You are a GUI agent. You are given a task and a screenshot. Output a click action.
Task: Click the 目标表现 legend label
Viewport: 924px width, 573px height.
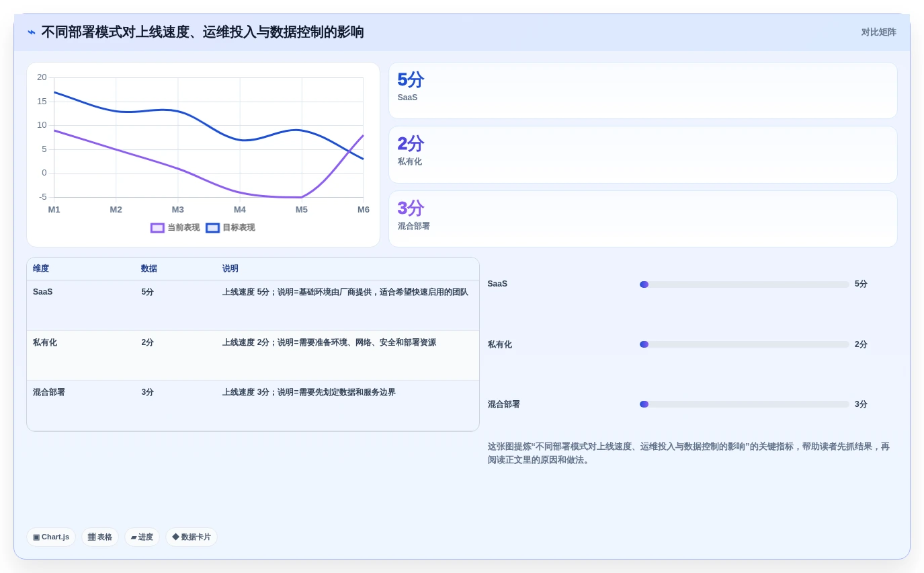[x=239, y=228]
